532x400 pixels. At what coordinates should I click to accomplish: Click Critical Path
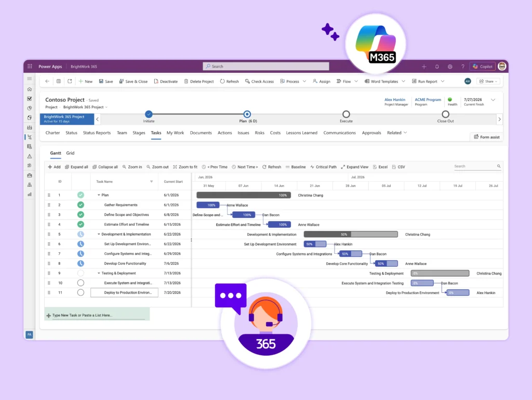323,167
